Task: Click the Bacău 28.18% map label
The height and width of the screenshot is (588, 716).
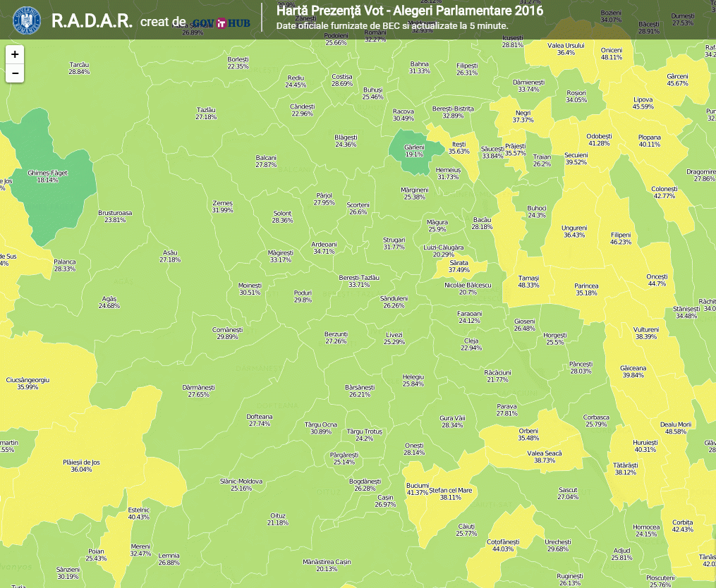Action: (482, 223)
